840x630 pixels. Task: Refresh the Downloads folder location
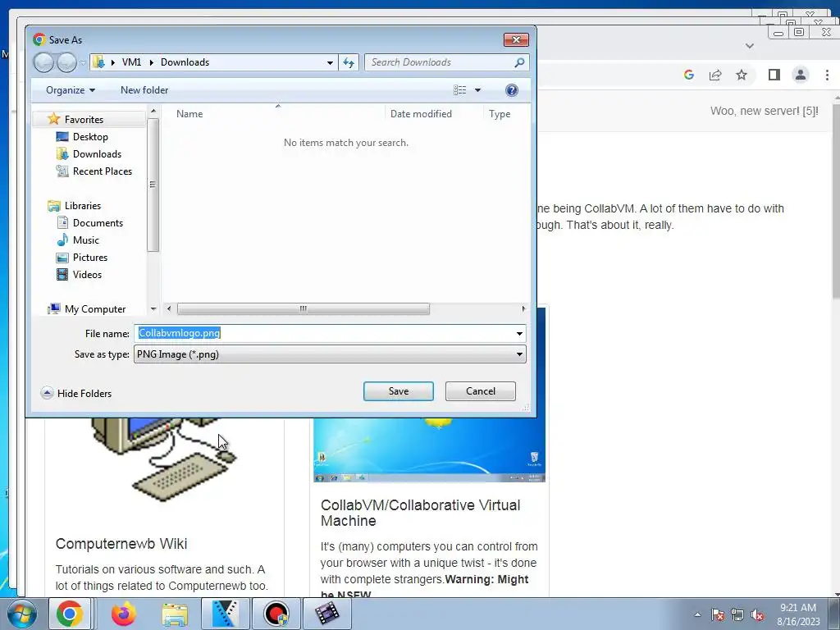(349, 62)
